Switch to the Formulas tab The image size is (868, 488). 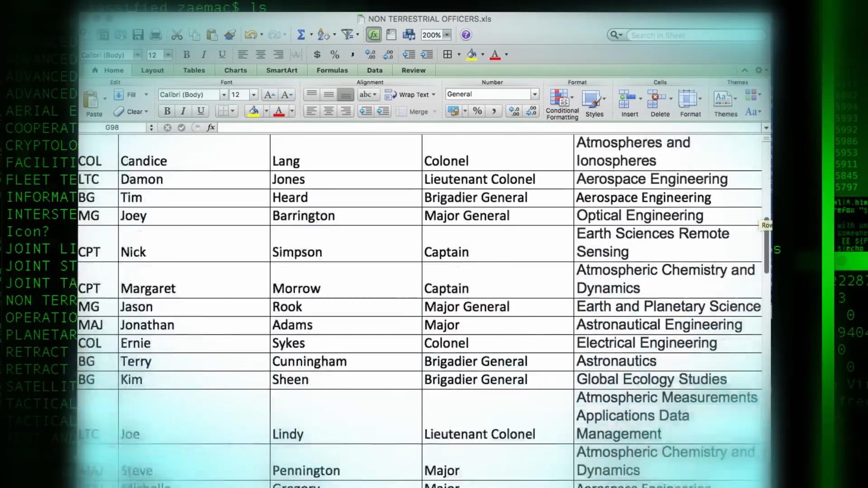coord(332,70)
